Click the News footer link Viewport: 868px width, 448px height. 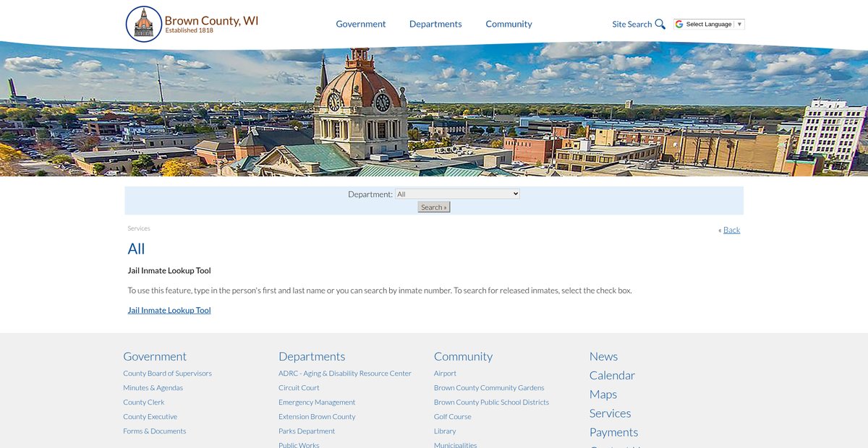[603, 356]
